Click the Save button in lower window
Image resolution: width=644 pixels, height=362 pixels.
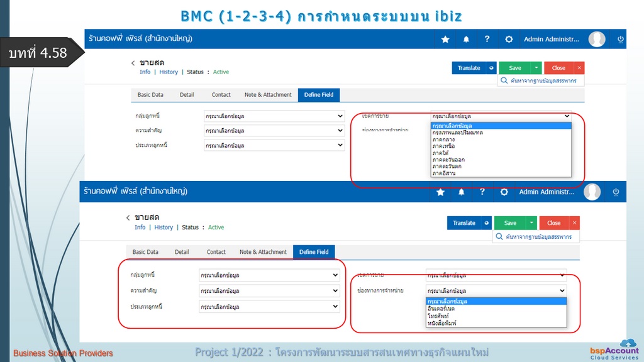(x=510, y=223)
